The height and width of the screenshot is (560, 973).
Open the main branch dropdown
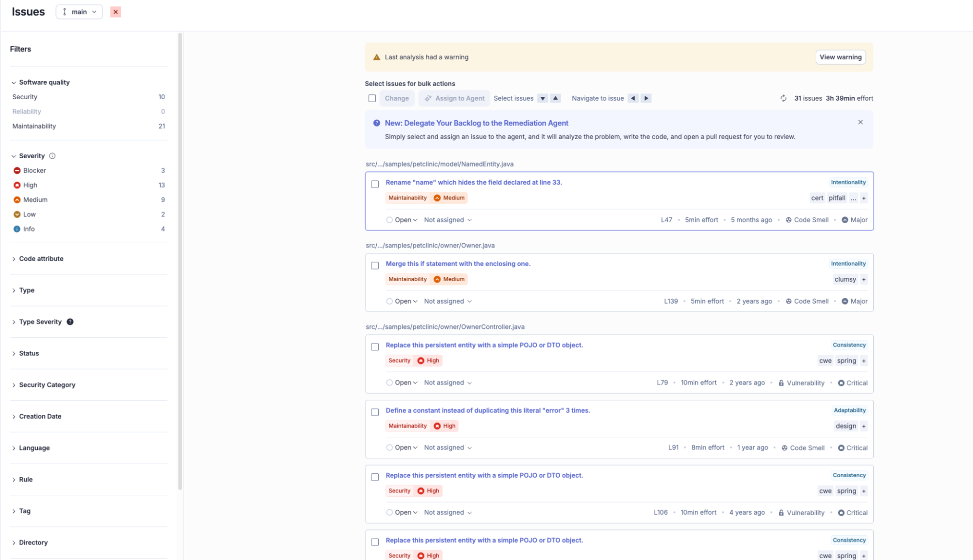(79, 12)
